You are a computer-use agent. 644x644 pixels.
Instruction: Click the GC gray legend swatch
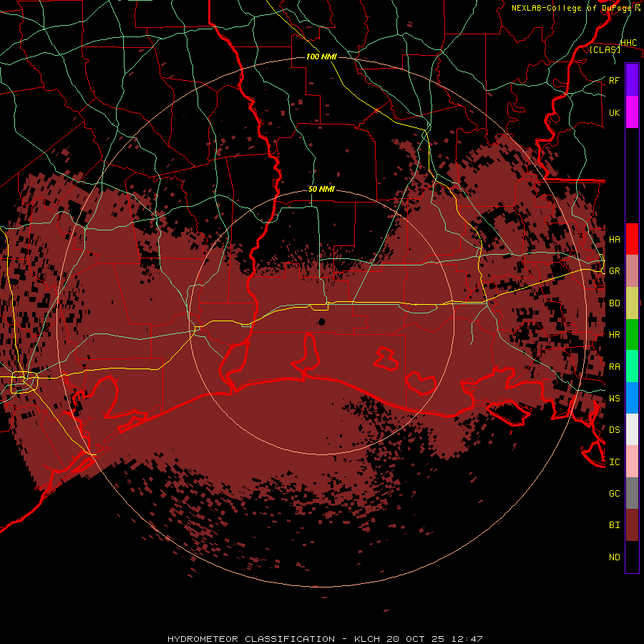[632, 493]
